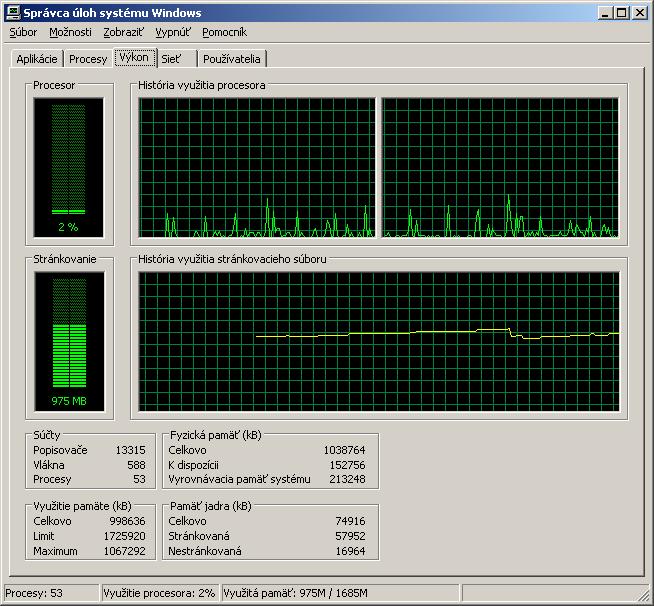Click the page file usage history graph
This screenshot has width=654, height=606.
click(x=379, y=342)
